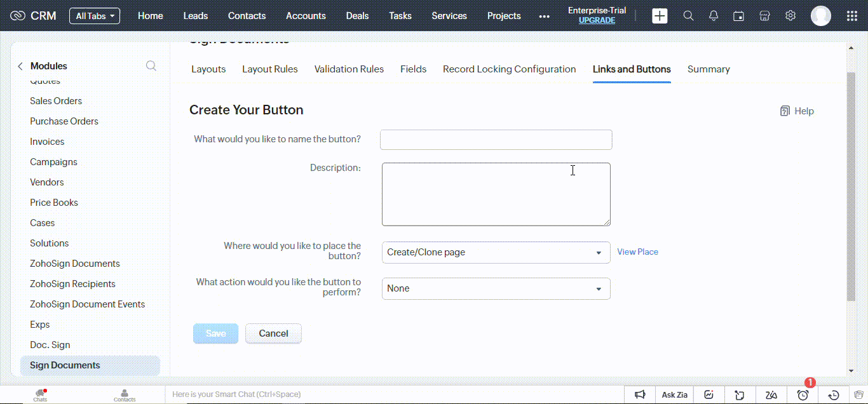Open the All Tabs dropdown
This screenshot has height=404, width=868.
pyautogui.click(x=94, y=16)
